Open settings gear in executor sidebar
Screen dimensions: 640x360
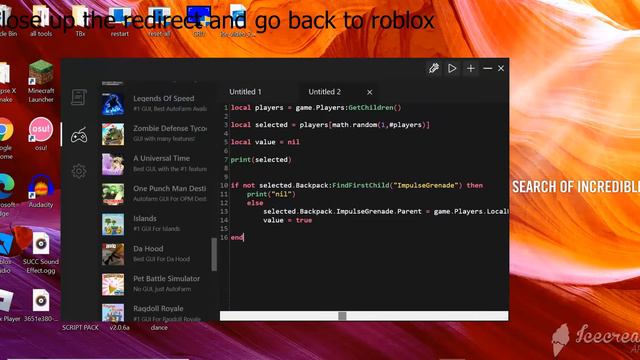tap(79, 171)
